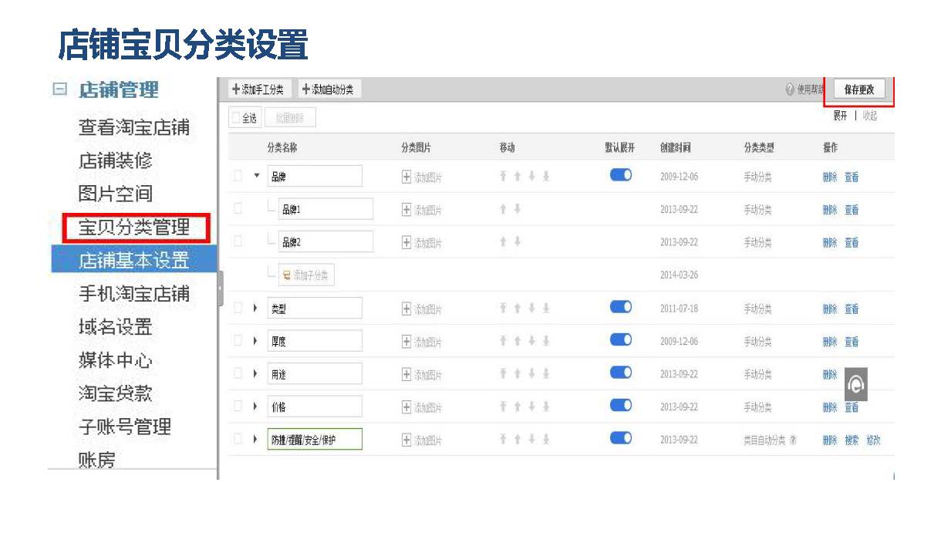This screenshot has height=560, width=941.
Task: Click 添加自动分类 button
Action: coord(329,90)
